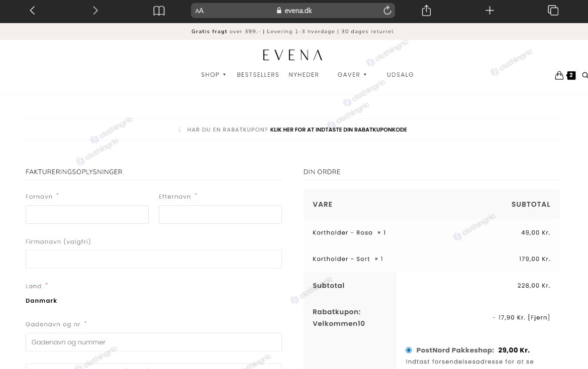Click the 228,00 Kr. subtotal value
The width and height of the screenshot is (588, 369).
(534, 286)
